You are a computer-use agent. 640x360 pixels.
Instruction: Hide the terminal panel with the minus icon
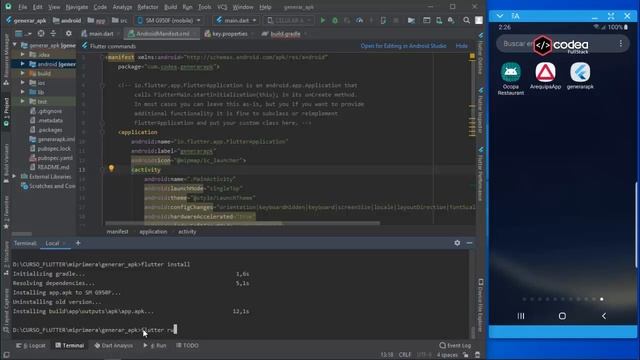(469, 243)
